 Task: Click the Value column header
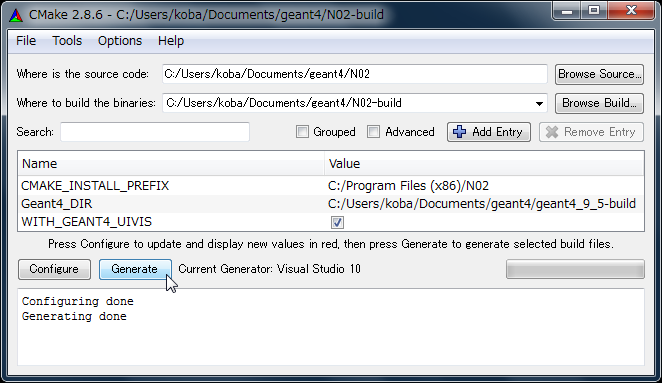tap(484, 164)
